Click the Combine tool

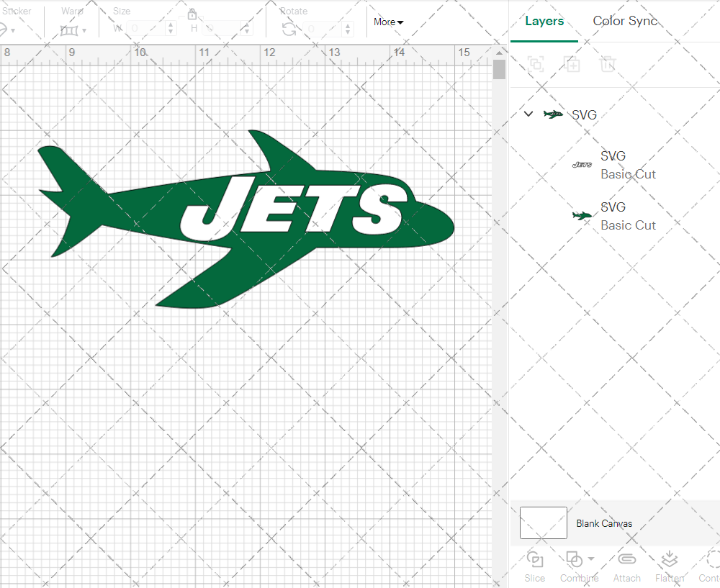coord(575,567)
